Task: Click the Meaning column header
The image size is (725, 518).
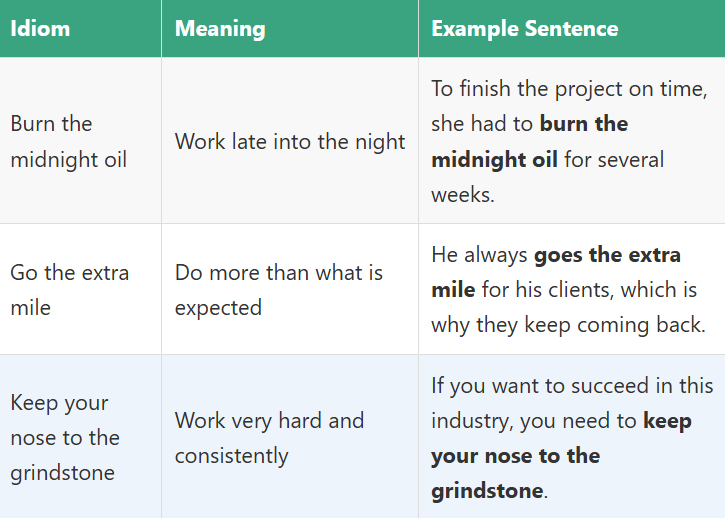Action: click(x=220, y=28)
